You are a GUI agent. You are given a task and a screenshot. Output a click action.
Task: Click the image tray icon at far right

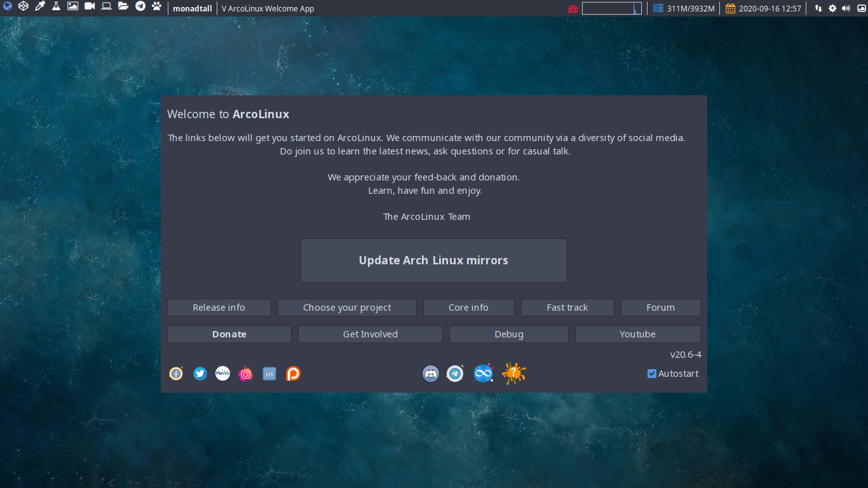click(x=862, y=9)
